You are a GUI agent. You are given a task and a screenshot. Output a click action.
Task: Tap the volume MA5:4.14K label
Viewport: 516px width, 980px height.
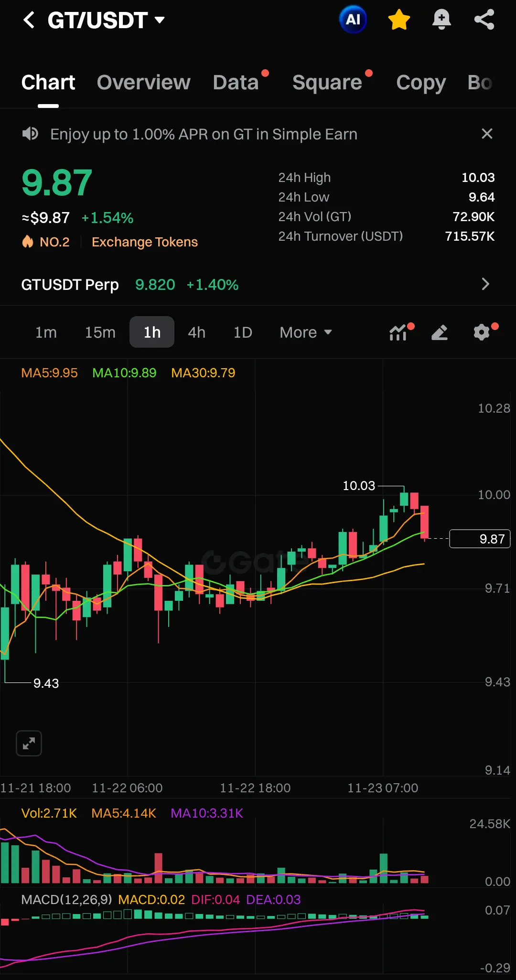click(x=124, y=813)
